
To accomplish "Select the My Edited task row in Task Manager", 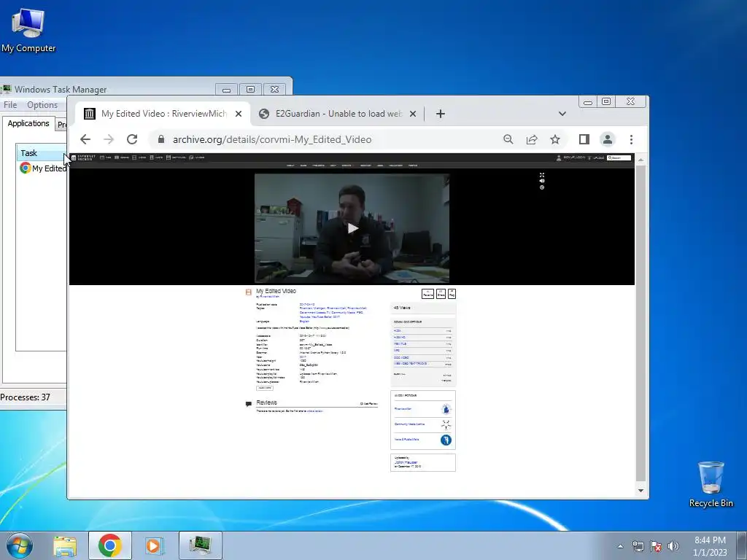I will click(x=42, y=168).
